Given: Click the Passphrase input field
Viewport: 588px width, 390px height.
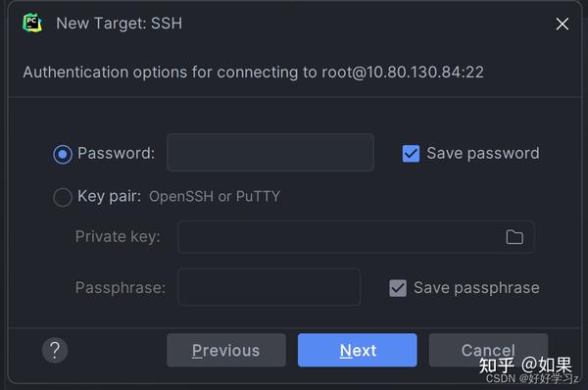Looking at the screenshot, I should coord(269,287).
